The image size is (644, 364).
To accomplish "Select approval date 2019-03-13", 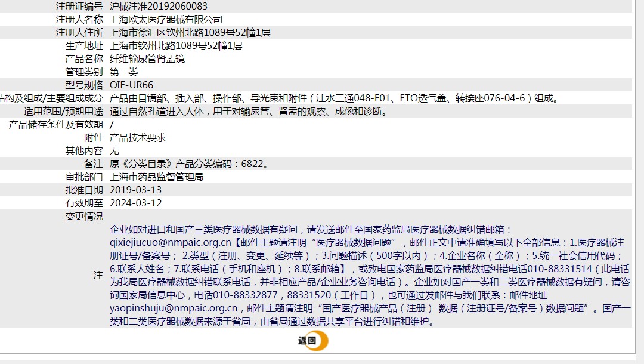I will click(135, 190).
